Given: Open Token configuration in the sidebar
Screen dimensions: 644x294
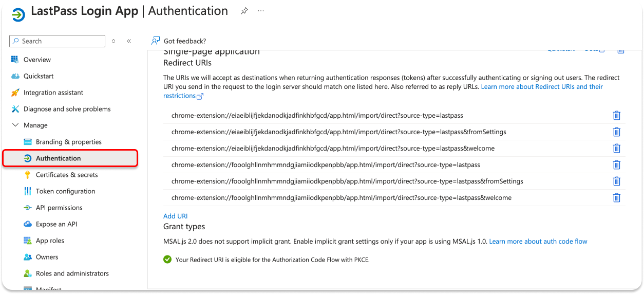Looking at the screenshot, I should 66,191.
